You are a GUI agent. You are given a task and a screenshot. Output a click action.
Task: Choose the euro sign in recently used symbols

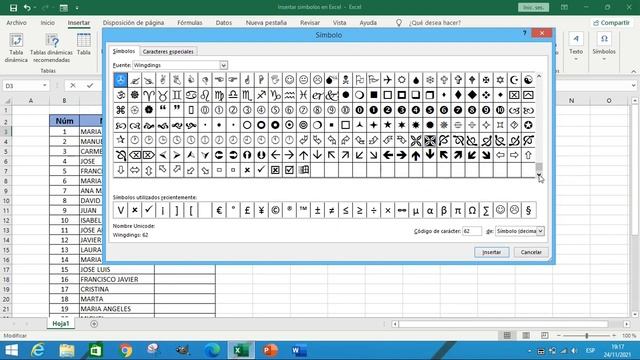pos(219,210)
